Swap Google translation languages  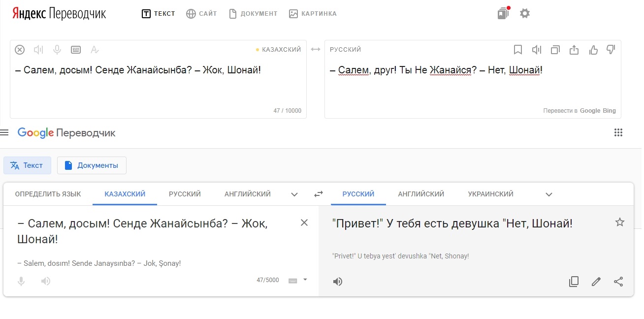point(319,194)
